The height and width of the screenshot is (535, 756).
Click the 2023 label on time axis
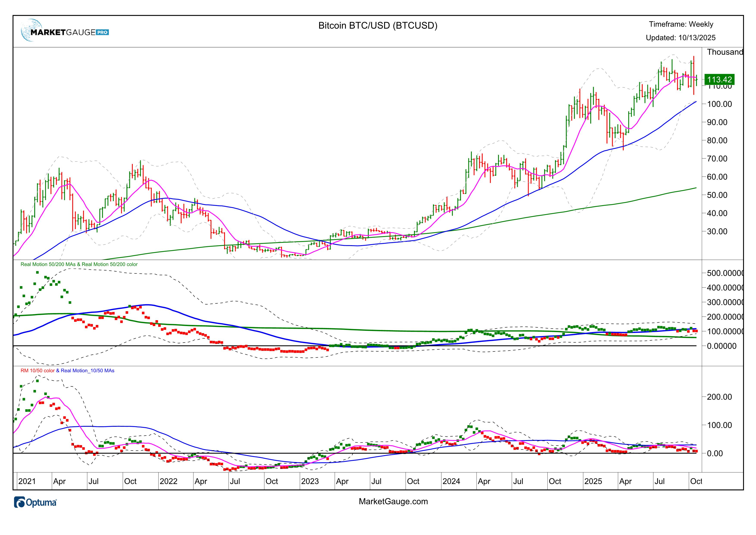click(310, 481)
